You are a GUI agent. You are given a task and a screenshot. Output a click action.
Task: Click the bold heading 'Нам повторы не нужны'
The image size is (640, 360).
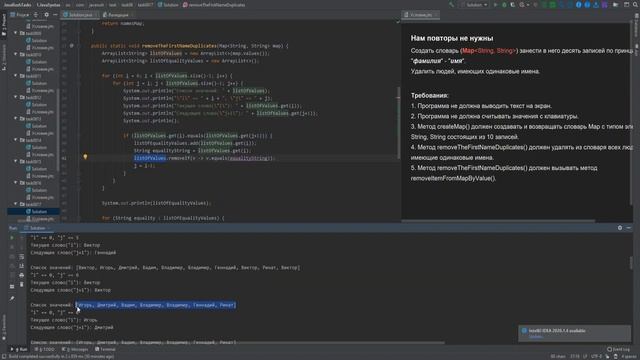(452, 38)
